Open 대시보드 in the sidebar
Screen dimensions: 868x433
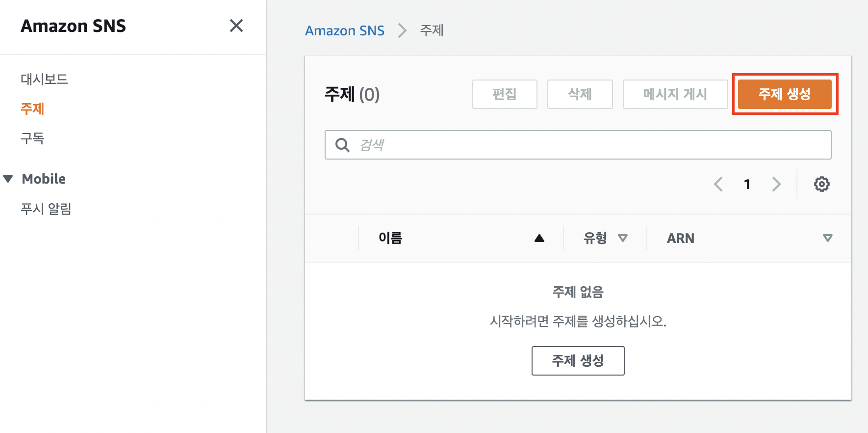click(44, 79)
